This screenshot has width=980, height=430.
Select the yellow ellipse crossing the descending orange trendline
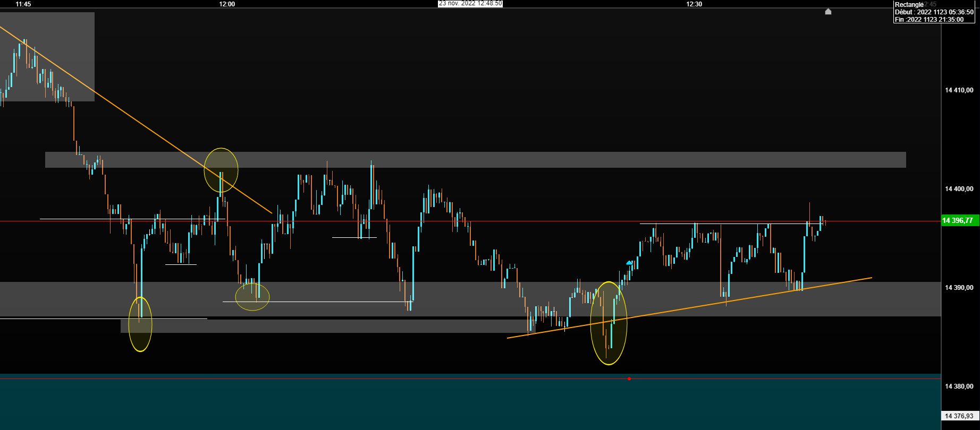[221, 170]
